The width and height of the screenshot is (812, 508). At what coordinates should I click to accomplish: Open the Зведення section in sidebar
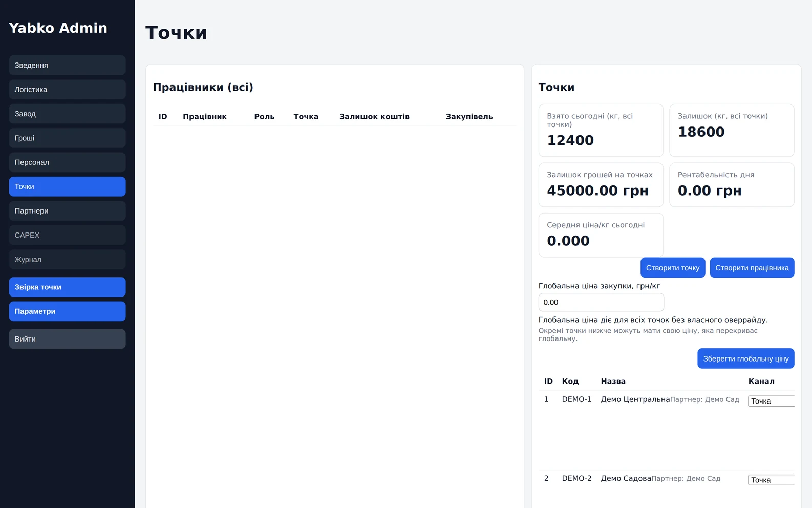click(67, 65)
